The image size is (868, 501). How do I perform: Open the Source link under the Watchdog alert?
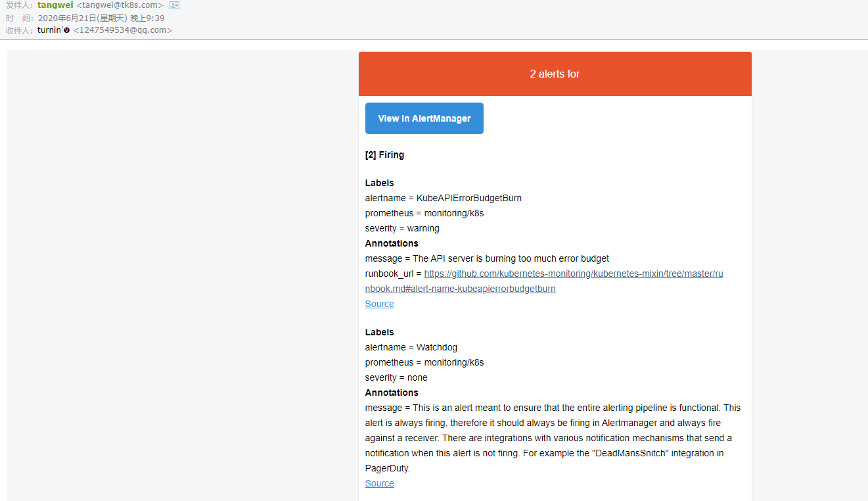[x=380, y=483]
